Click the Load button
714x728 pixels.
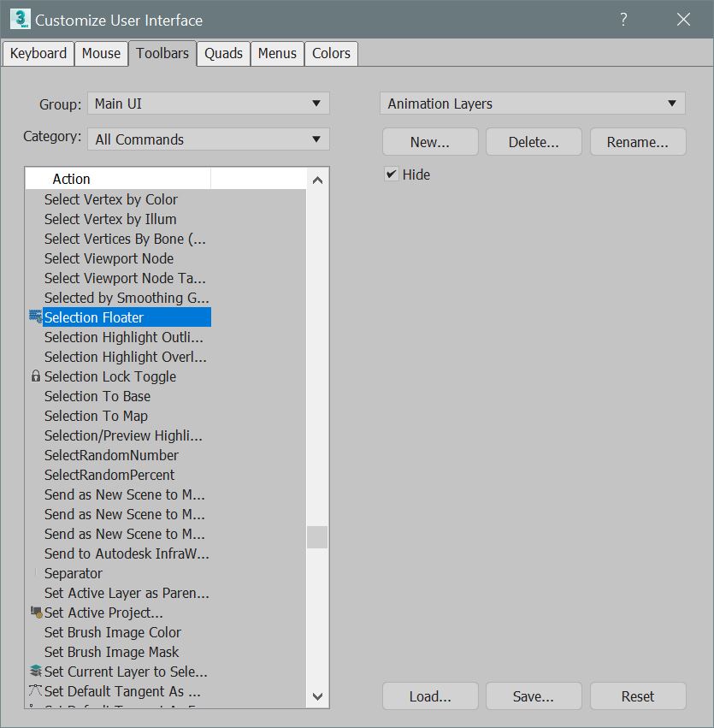tap(429, 695)
